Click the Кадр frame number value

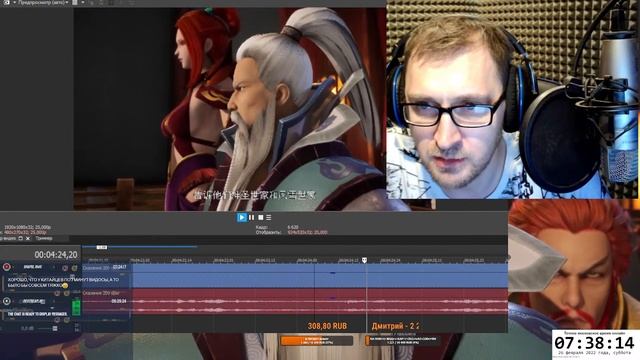tap(293, 227)
